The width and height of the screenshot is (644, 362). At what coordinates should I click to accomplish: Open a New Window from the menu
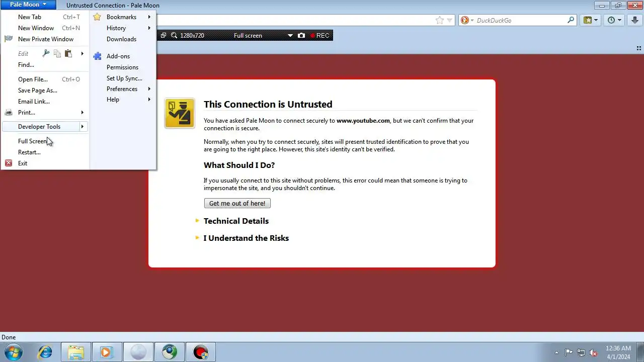click(x=45, y=28)
